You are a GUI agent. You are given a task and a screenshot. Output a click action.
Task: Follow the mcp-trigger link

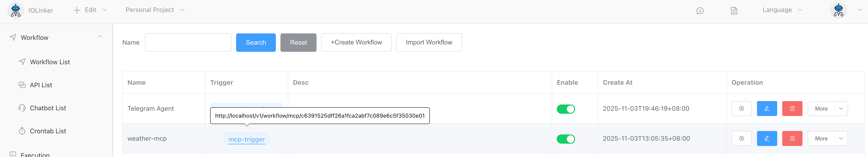click(x=246, y=139)
